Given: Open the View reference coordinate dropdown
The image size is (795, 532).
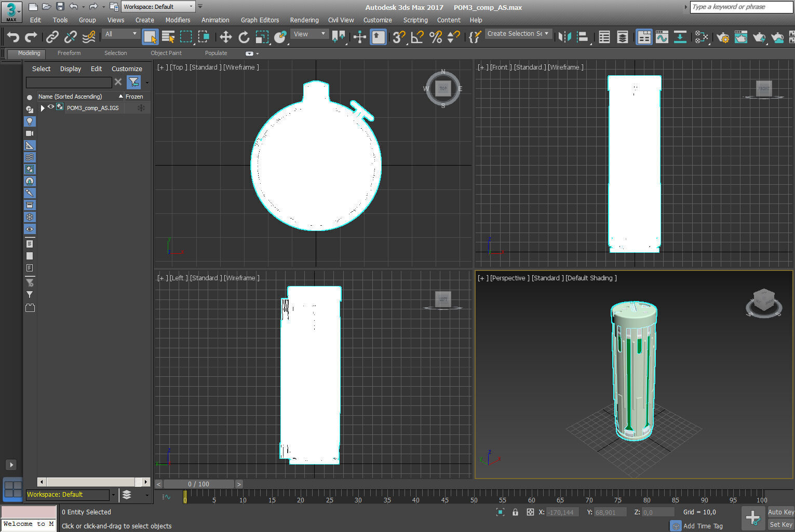Looking at the screenshot, I should tap(309, 34).
